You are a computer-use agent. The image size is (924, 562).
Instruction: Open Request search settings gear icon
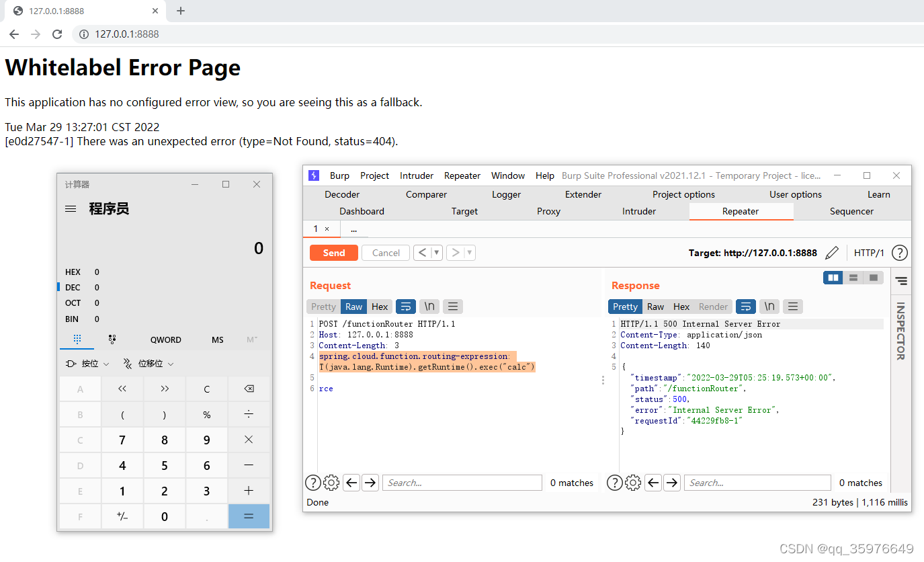[331, 483]
